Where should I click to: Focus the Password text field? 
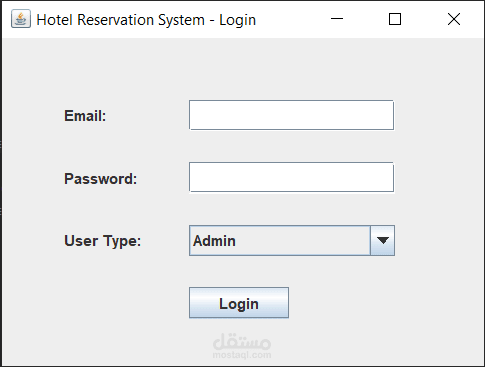pos(291,177)
